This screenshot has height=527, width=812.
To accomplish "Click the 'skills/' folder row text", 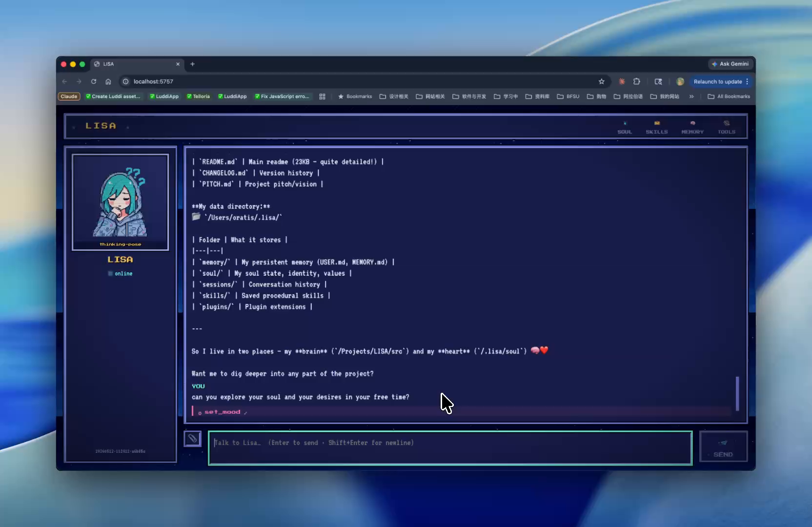I will [x=261, y=296].
